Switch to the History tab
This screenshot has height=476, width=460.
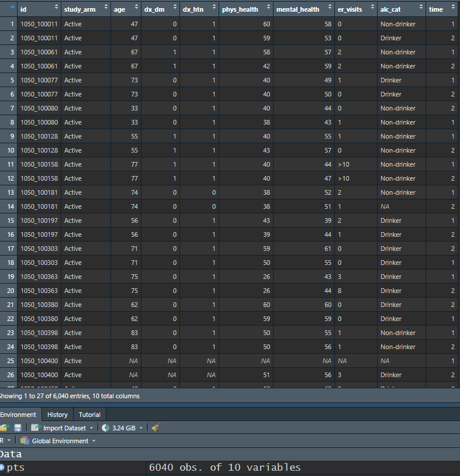coord(57,415)
